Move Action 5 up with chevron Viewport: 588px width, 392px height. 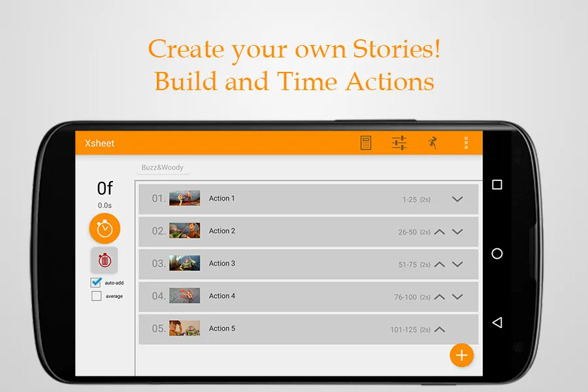(440, 330)
